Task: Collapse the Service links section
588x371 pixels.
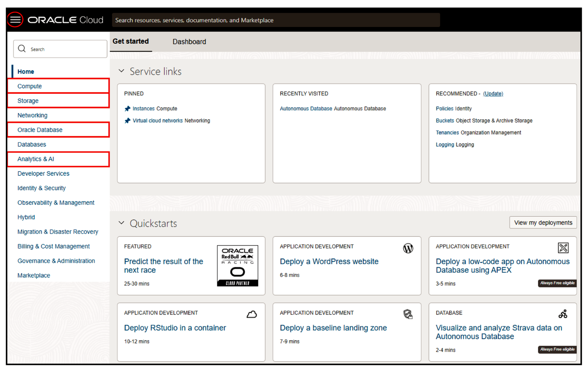Action: pyautogui.click(x=121, y=71)
